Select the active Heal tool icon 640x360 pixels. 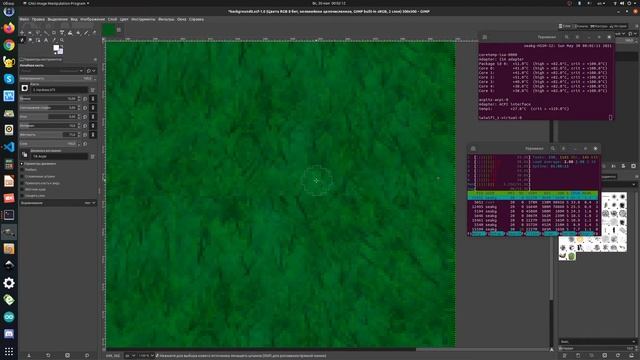(x=22, y=40)
